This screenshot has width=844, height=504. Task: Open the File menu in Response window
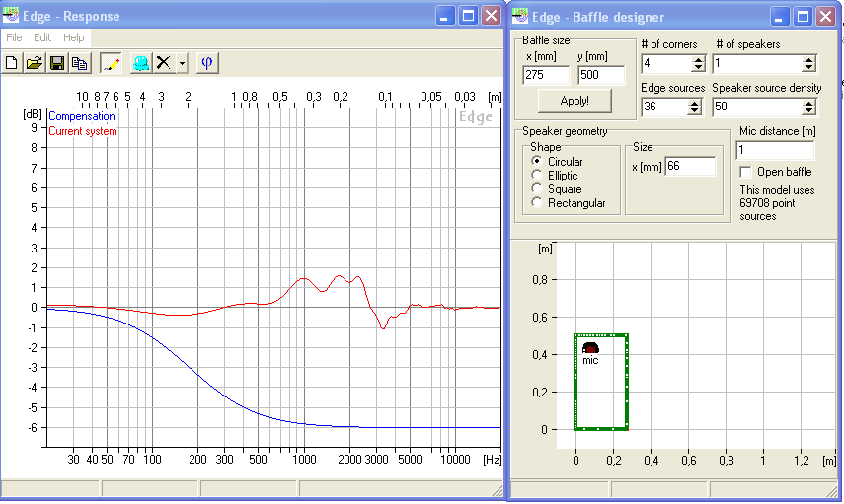(x=14, y=37)
